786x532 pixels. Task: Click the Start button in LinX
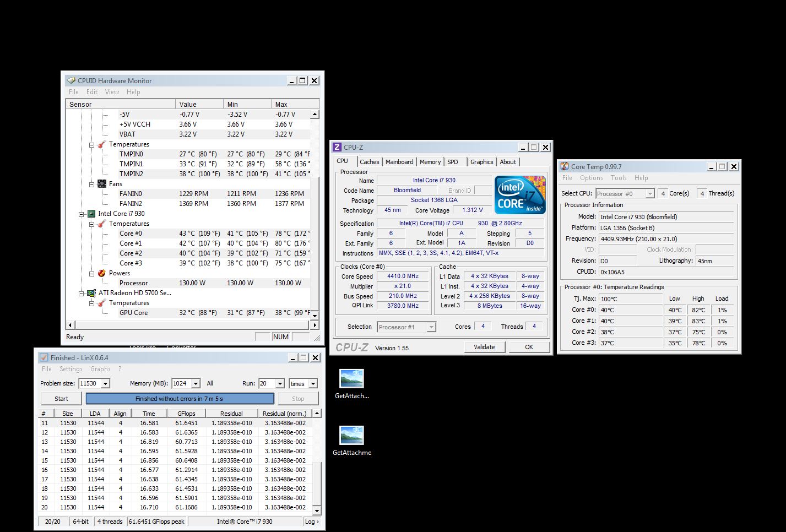click(x=61, y=399)
